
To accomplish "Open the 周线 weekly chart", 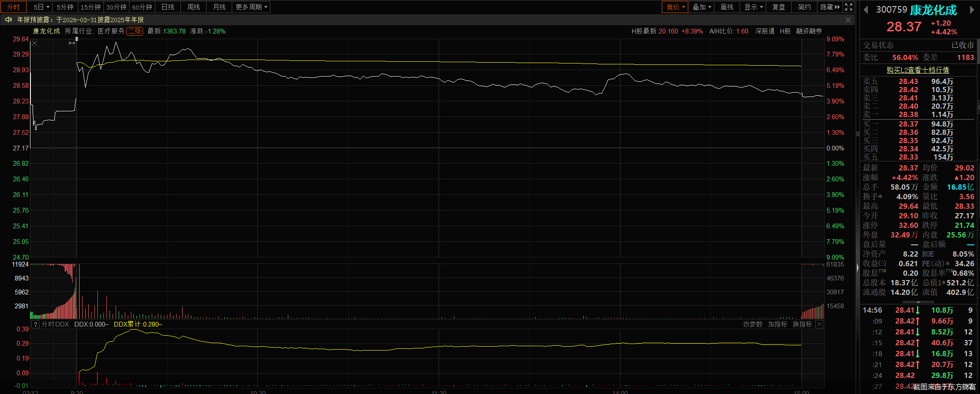I will 193,7.
